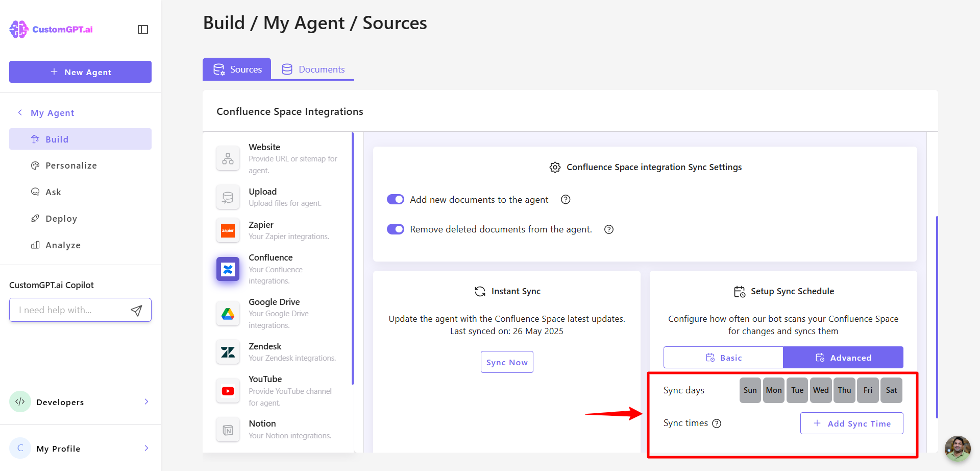Click help icon beside Remove deleted documents
The image size is (980, 471).
pyautogui.click(x=609, y=229)
